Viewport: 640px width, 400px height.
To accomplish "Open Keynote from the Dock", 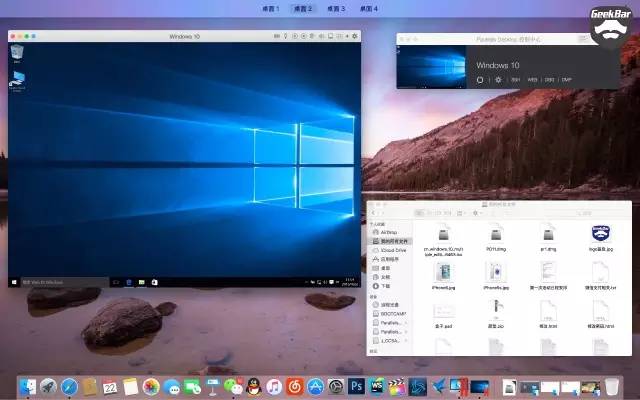I will pos(213,387).
